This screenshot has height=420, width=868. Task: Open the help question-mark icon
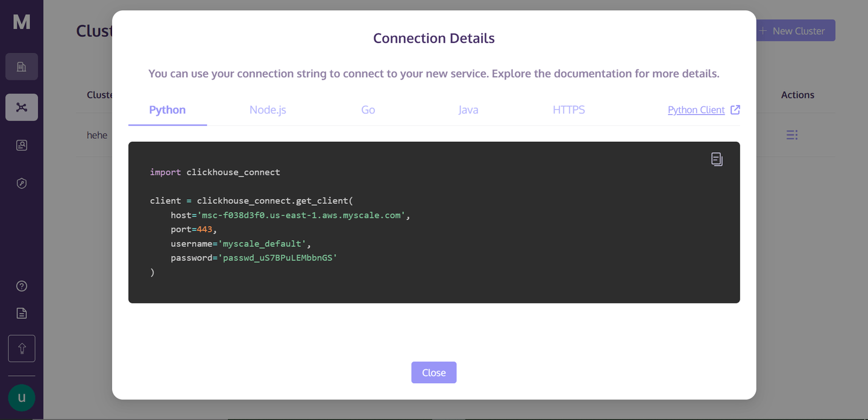click(x=22, y=286)
